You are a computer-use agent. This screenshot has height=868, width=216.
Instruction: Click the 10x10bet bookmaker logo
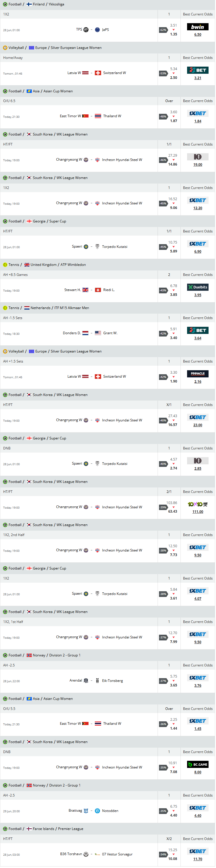click(198, 504)
